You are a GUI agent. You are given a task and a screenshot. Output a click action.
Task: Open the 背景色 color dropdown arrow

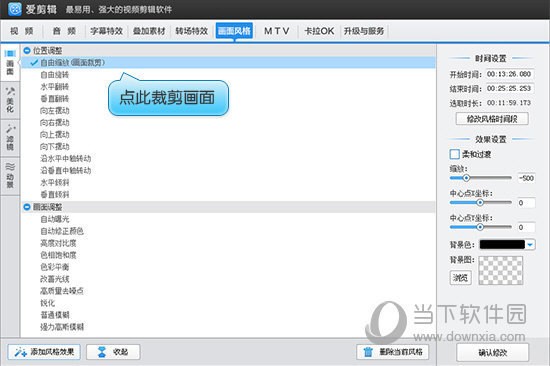[x=530, y=245]
